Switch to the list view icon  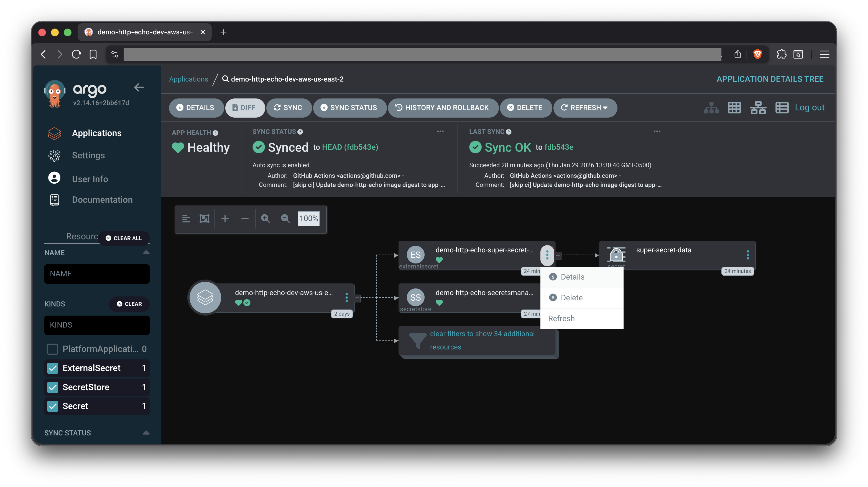click(x=782, y=108)
